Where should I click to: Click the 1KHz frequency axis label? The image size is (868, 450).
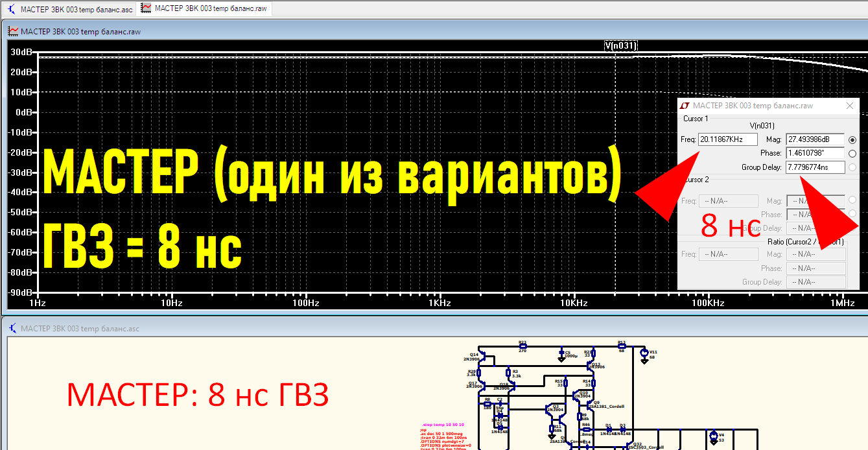pos(439,302)
